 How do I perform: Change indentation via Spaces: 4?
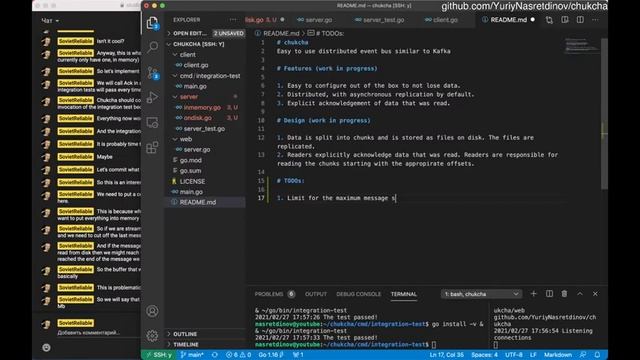[484, 355]
